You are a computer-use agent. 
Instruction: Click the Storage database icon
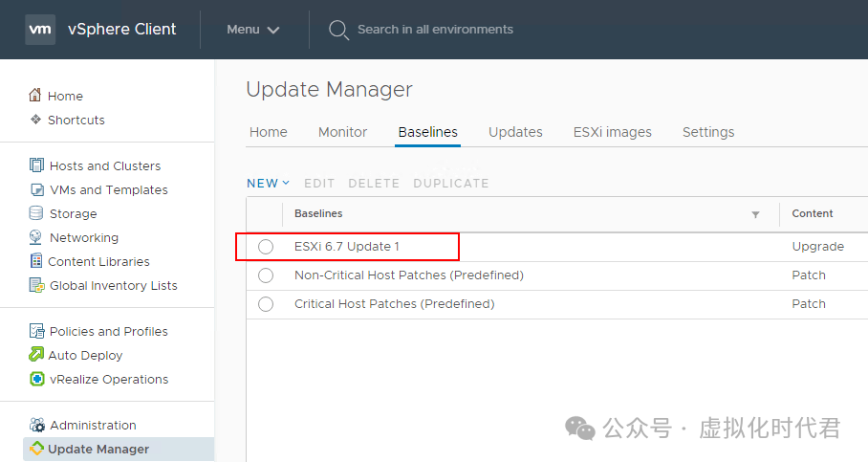click(36, 213)
